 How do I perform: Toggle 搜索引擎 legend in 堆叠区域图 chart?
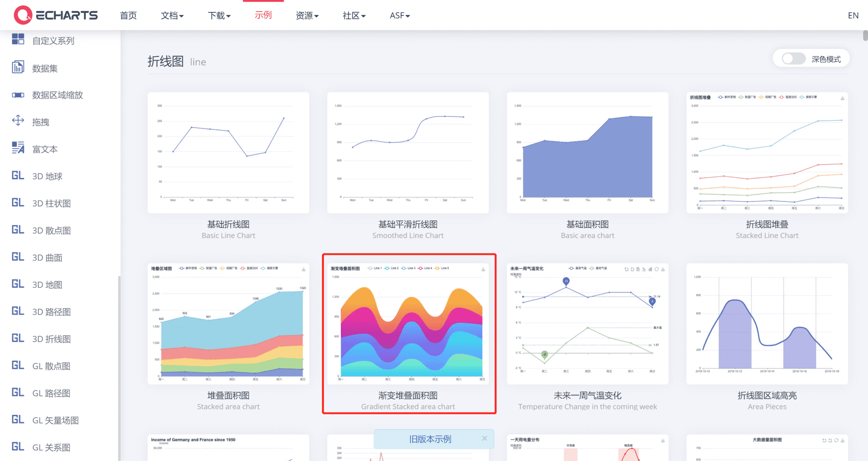(x=270, y=268)
